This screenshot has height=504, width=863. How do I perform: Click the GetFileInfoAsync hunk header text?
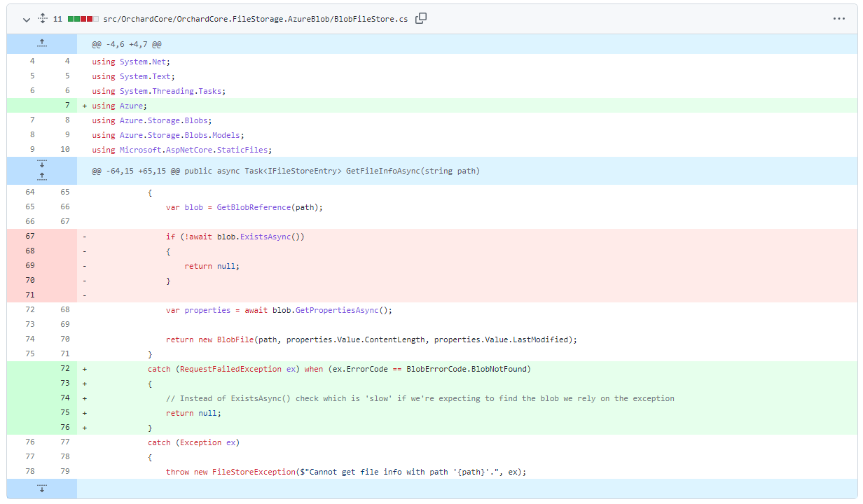click(286, 171)
